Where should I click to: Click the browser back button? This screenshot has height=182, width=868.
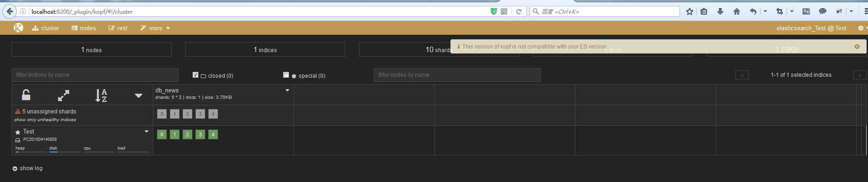click(x=10, y=11)
